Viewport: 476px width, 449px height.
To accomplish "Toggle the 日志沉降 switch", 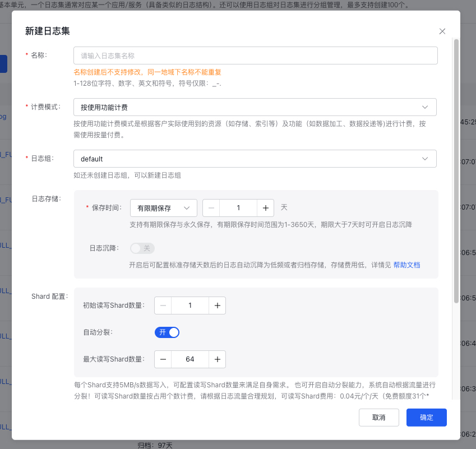I will coord(142,248).
